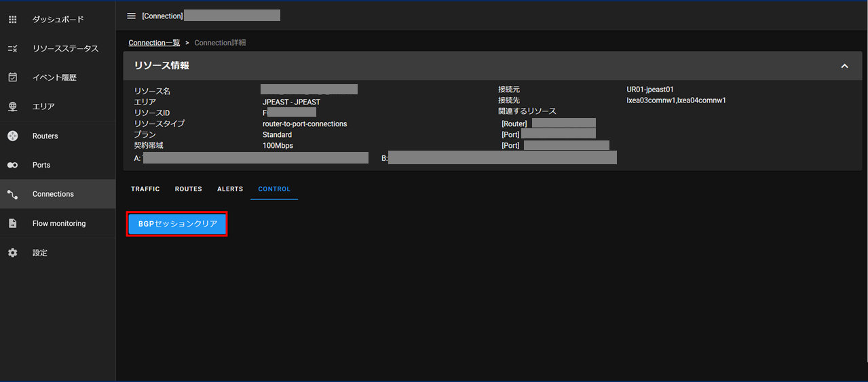The width and height of the screenshot is (868, 382).
Task: Switch to the TRAFFIC tab
Action: tap(145, 189)
